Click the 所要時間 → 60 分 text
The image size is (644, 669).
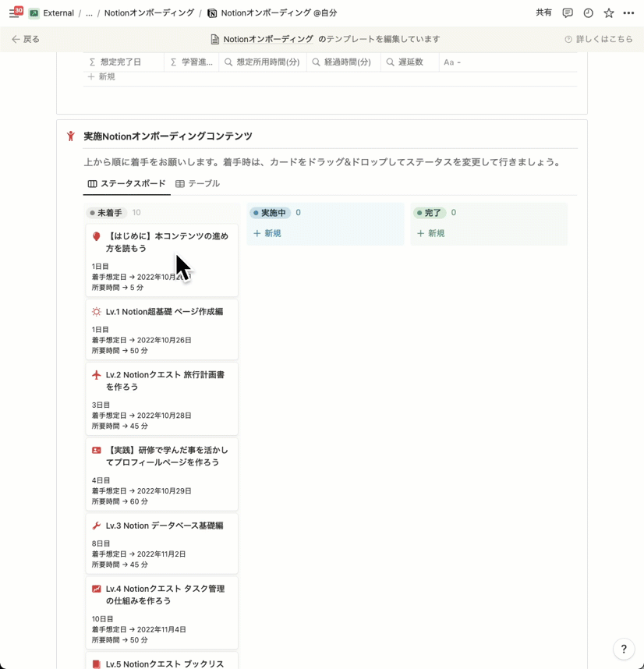coord(120,502)
